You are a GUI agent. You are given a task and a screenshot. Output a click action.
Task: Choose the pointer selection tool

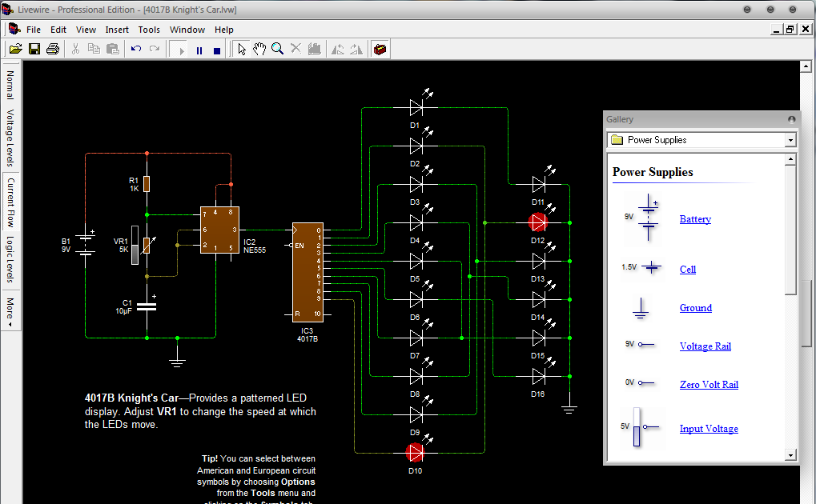[242, 49]
